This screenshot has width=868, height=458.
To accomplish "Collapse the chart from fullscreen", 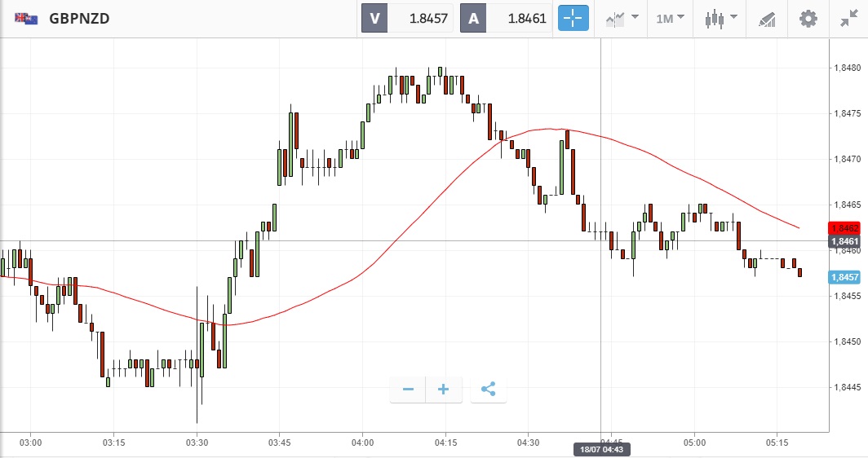I will (x=848, y=18).
